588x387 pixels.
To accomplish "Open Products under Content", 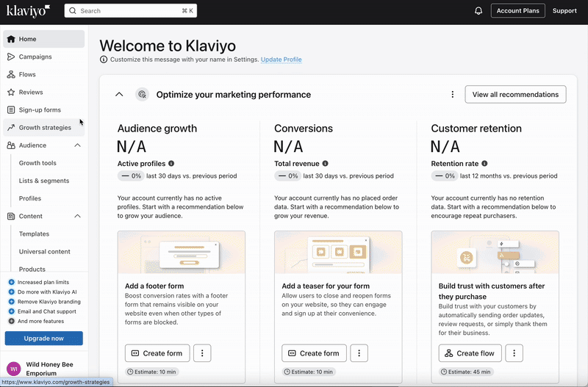I will (x=32, y=269).
